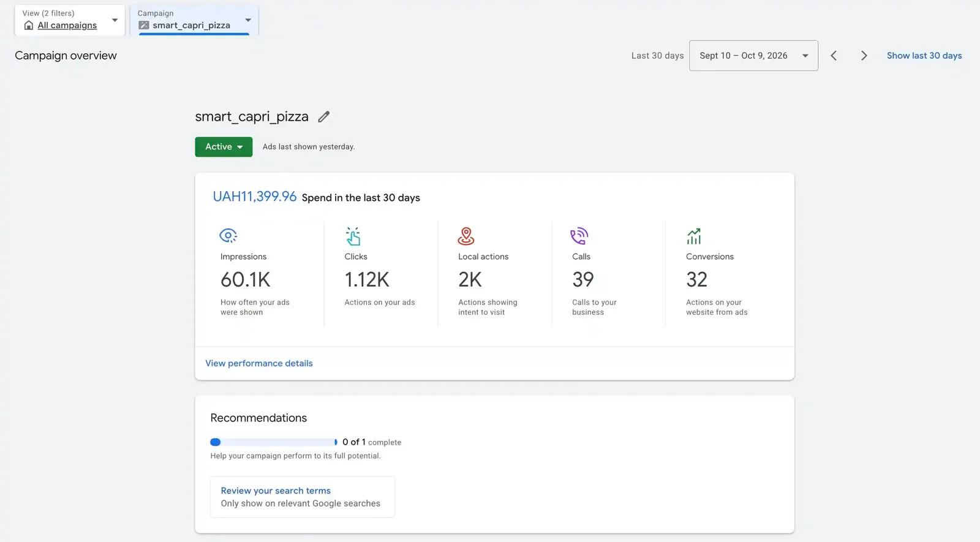Click the 1.12K clicks value
Viewport: 980px width, 542px height.
(x=367, y=280)
